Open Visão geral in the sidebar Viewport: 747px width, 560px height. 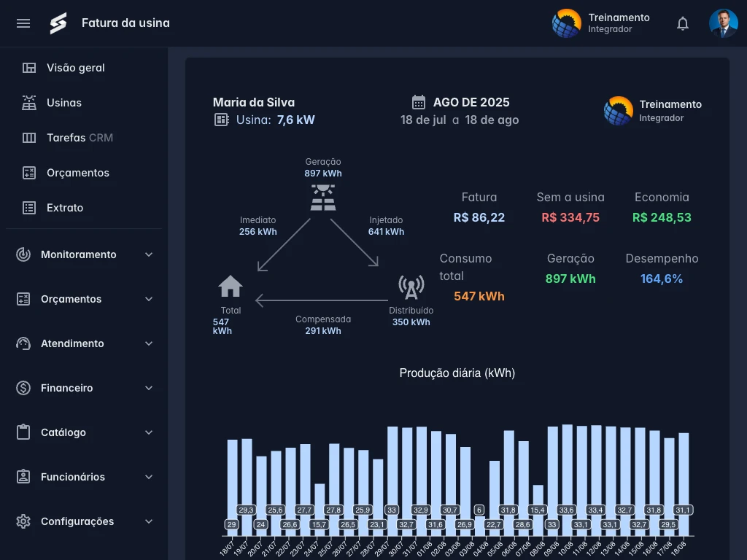pos(76,68)
